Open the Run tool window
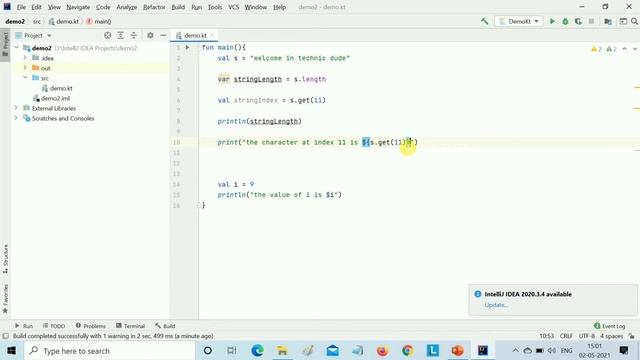The image size is (640, 360). click(x=24, y=326)
